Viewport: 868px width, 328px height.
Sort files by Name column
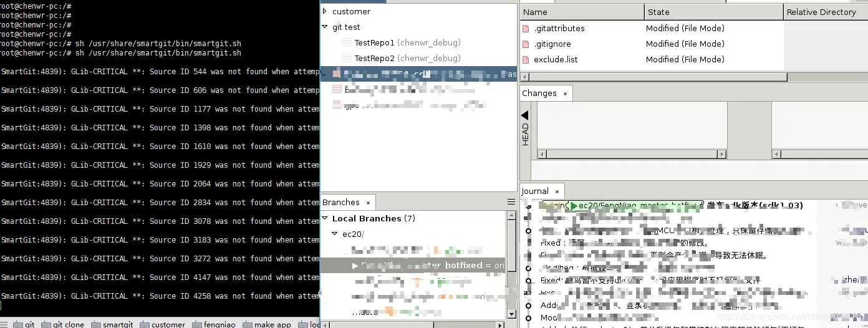coord(582,12)
